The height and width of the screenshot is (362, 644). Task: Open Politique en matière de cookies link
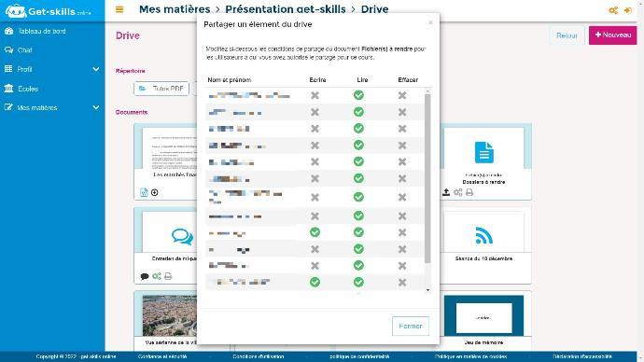(x=470, y=356)
